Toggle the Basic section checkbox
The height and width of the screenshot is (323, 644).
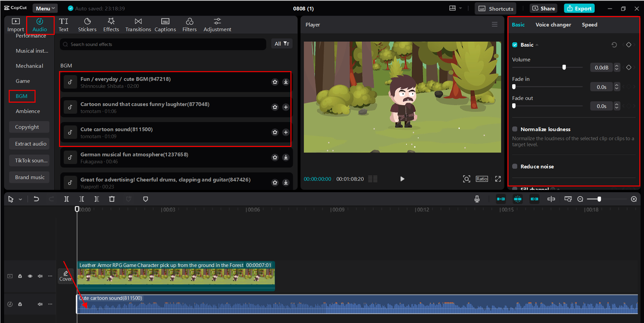(x=515, y=45)
